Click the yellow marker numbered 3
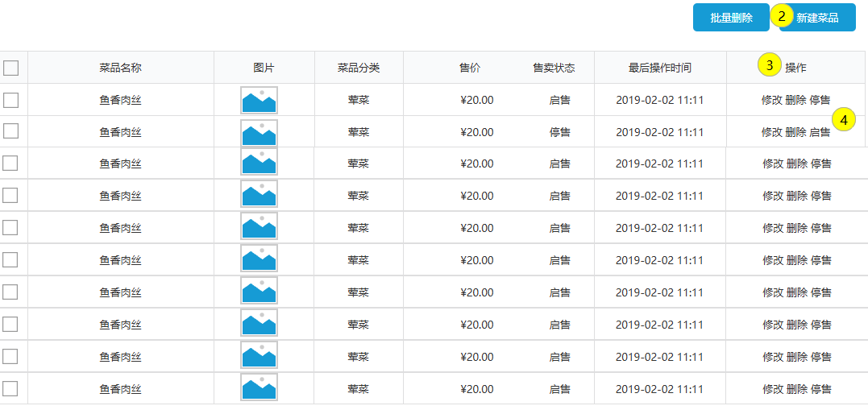Image resolution: width=868 pixels, height=410 pixels. [x=770, y=65]
